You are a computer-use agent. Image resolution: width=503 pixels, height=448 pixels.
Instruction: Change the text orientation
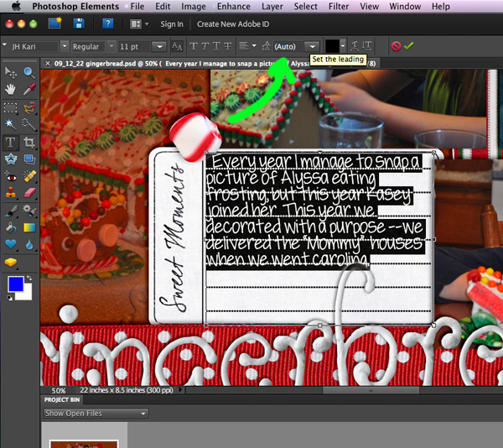tap(367, 46)
